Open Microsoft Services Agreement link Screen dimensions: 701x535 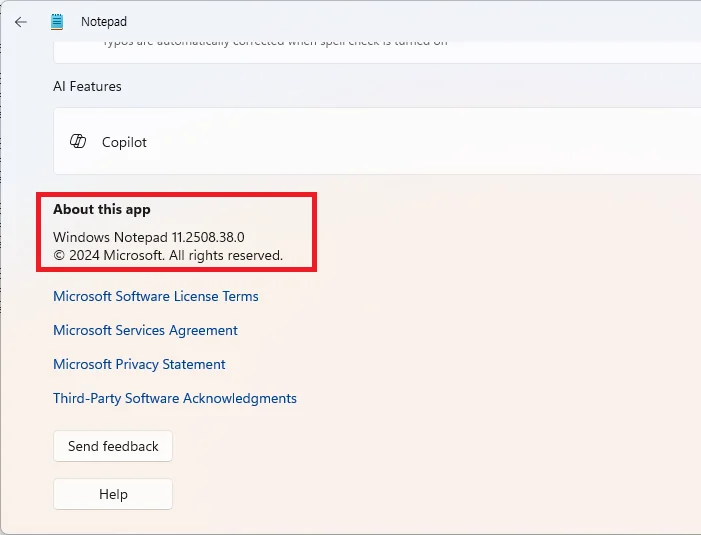(x=145, y=330)
